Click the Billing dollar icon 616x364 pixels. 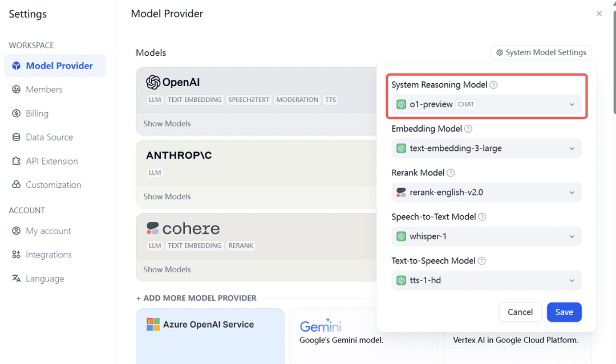tap(16, 113)
